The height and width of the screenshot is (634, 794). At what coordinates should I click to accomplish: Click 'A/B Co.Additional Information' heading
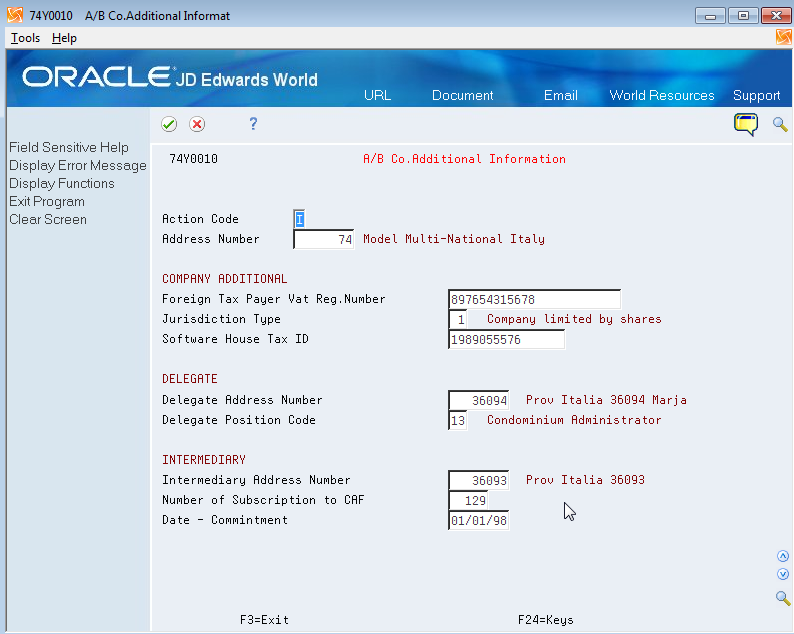coord(464,159)
